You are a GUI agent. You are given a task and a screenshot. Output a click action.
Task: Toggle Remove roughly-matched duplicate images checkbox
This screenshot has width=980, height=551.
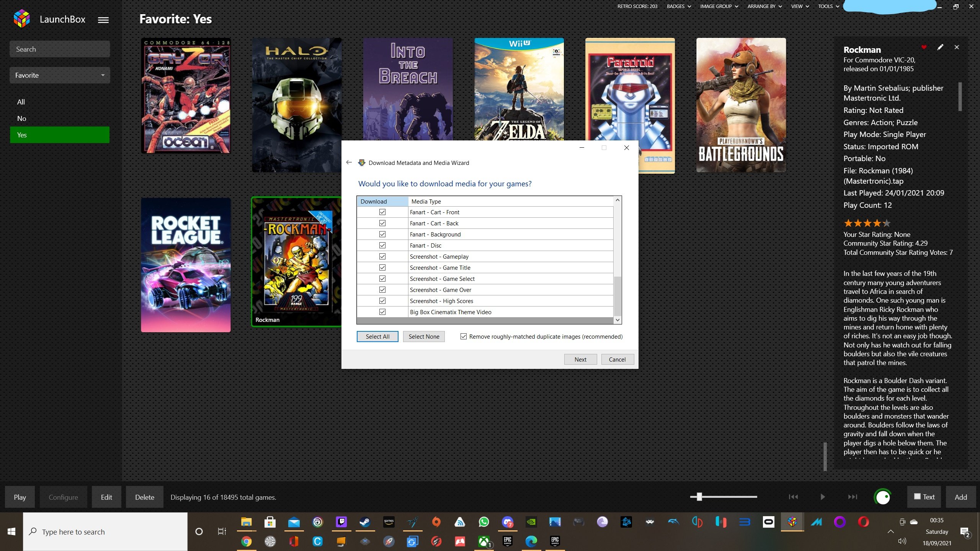pos(464,336)
